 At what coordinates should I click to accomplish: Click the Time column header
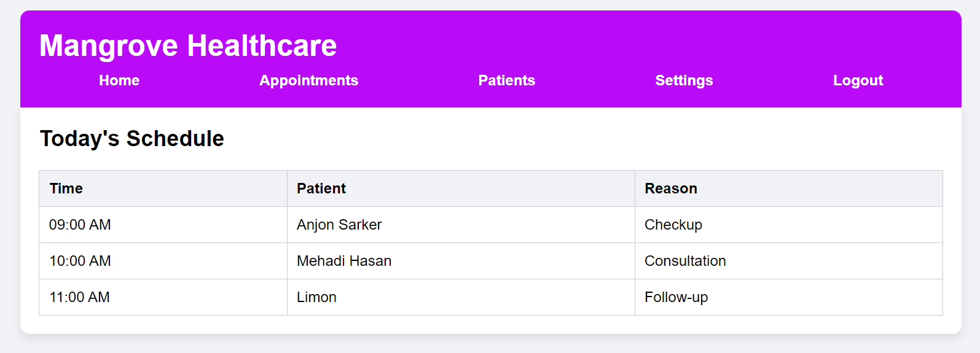pos(66,188)
